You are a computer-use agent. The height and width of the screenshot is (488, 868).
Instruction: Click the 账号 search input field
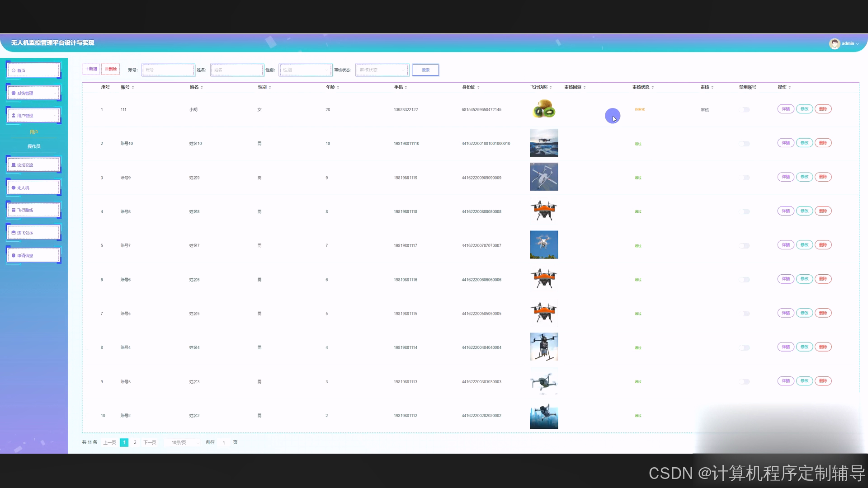(168, 70)
